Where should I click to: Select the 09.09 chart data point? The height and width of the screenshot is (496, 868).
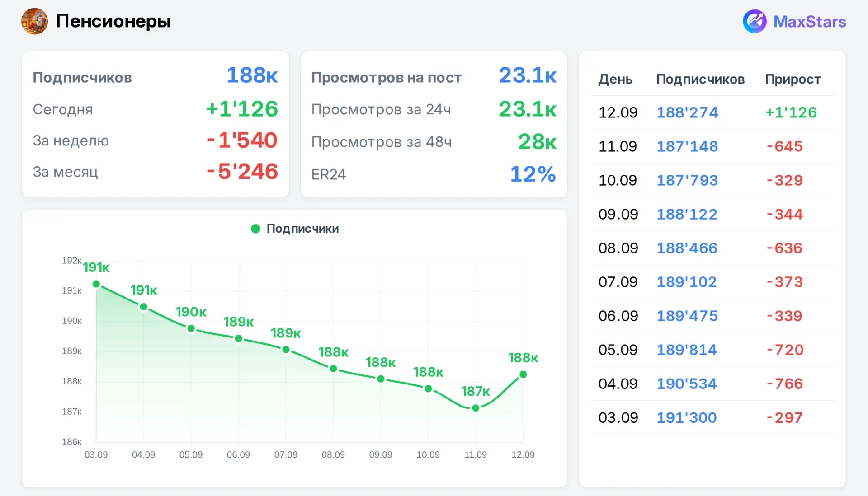pos(381,379)
